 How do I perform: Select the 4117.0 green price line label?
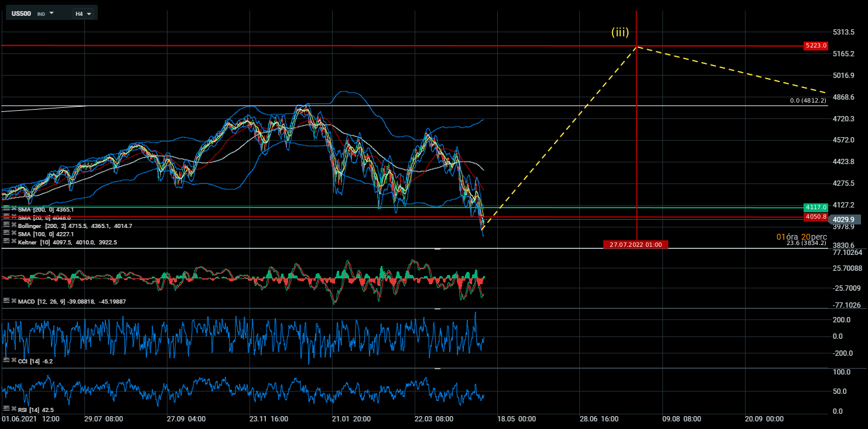[x=815, y=207]
